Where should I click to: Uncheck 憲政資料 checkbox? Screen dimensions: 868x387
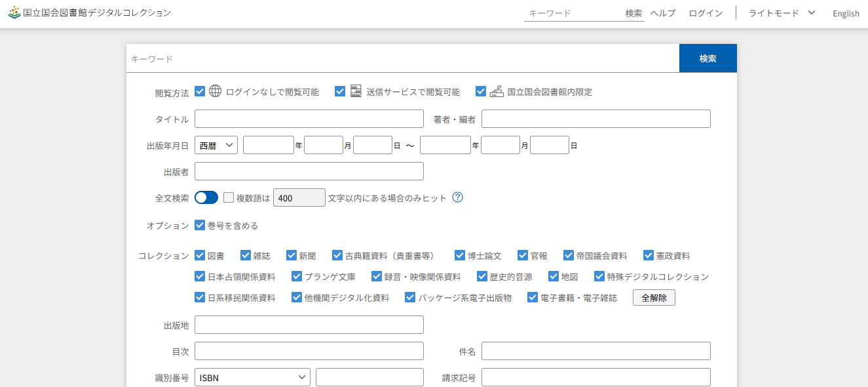pos(649,255)
